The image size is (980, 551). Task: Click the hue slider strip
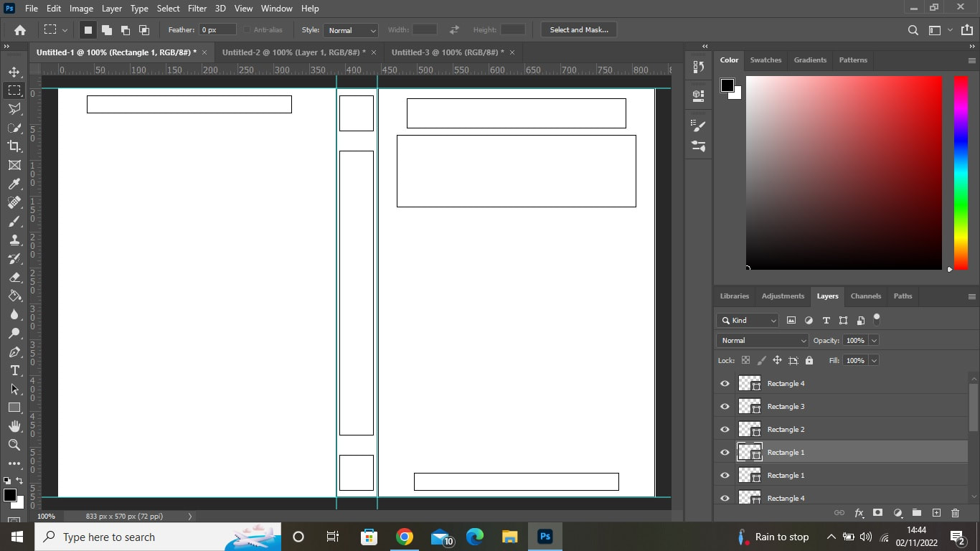[961, 173]
